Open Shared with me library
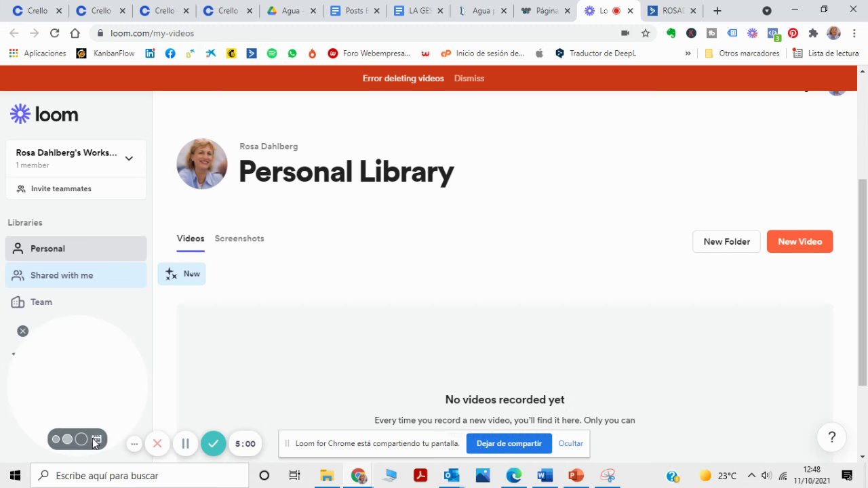 (x=76, y=275)
